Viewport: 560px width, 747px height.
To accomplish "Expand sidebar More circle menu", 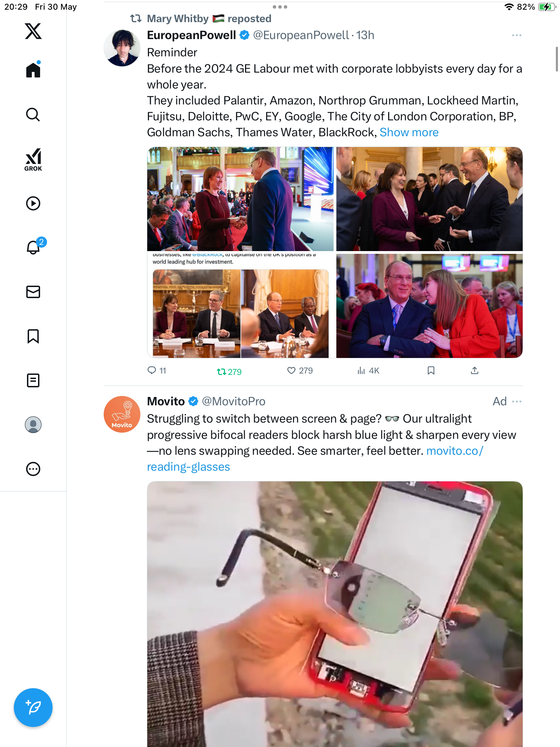I will click(33, 469).
